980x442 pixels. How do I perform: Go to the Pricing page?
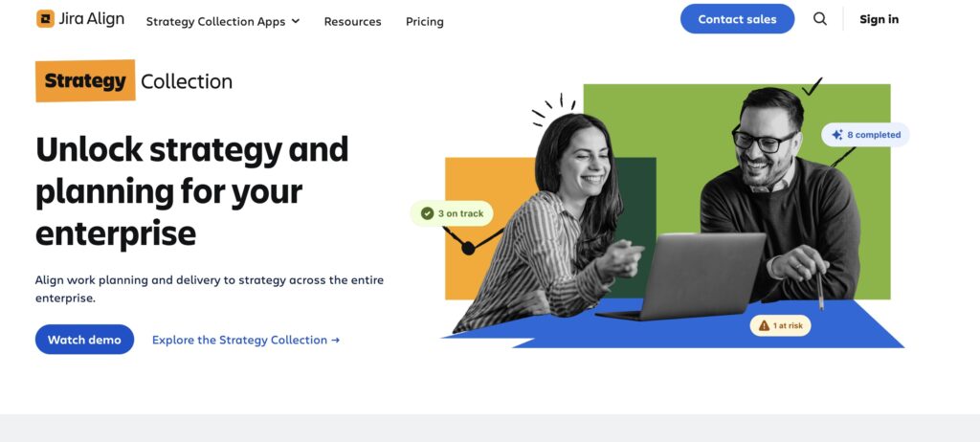(424, 21)
